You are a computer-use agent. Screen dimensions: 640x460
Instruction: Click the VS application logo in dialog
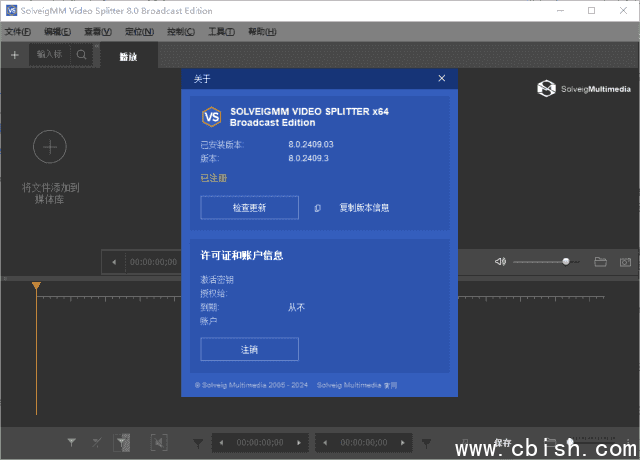211,117
